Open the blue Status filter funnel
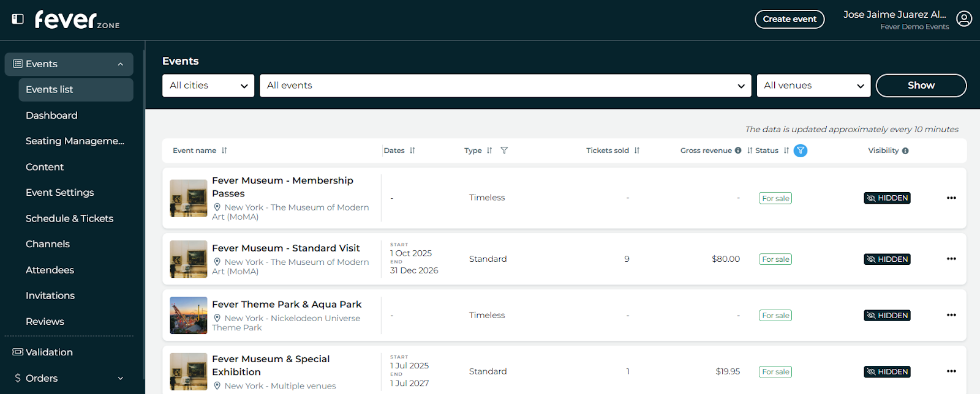980x394 pixels. coord(801,151)
